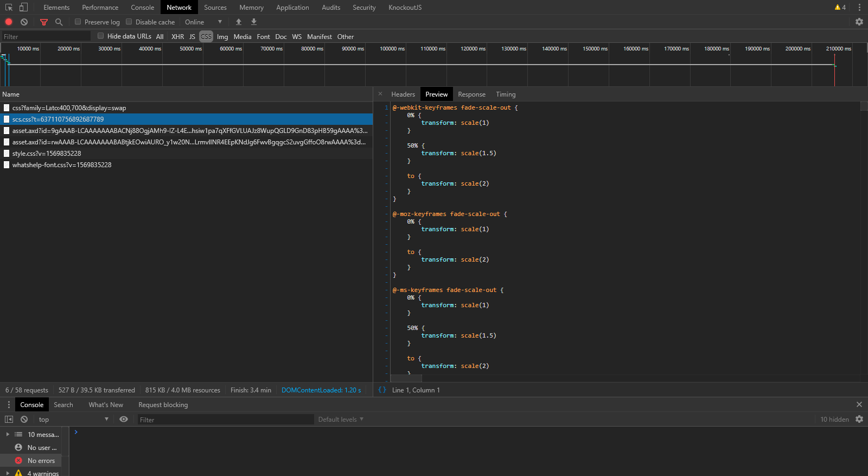Toggle the network filter funnel icon
The width and height of the screenshot is (868, 476).
coord(44,22)
